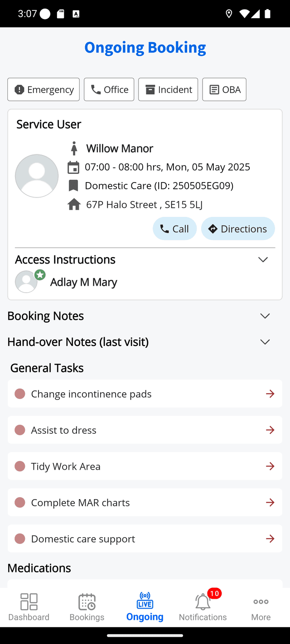Tap Adlay M Mary's profile picture

pos(26,281)
